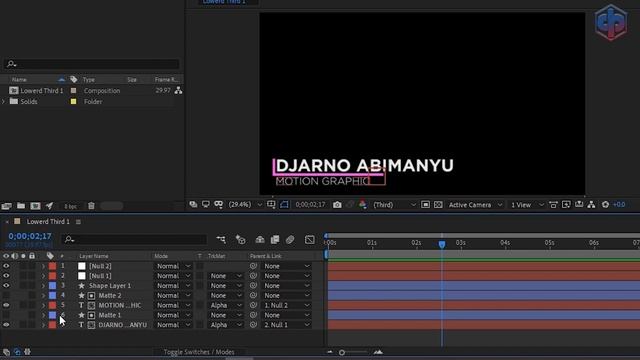Enable frame blending for composition

tap(275, 240)
